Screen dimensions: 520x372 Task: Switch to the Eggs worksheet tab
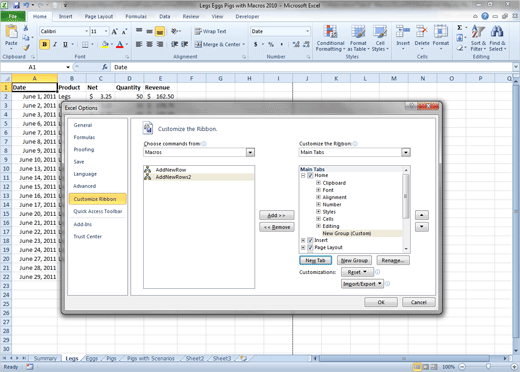[92, 359]
